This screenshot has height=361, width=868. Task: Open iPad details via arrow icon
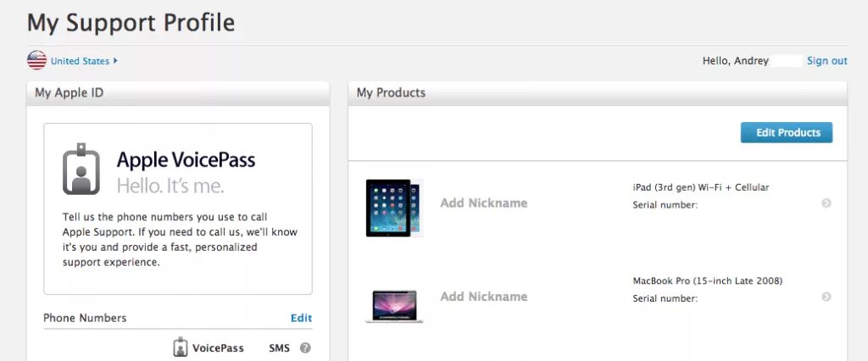click(x=826, y=203)
